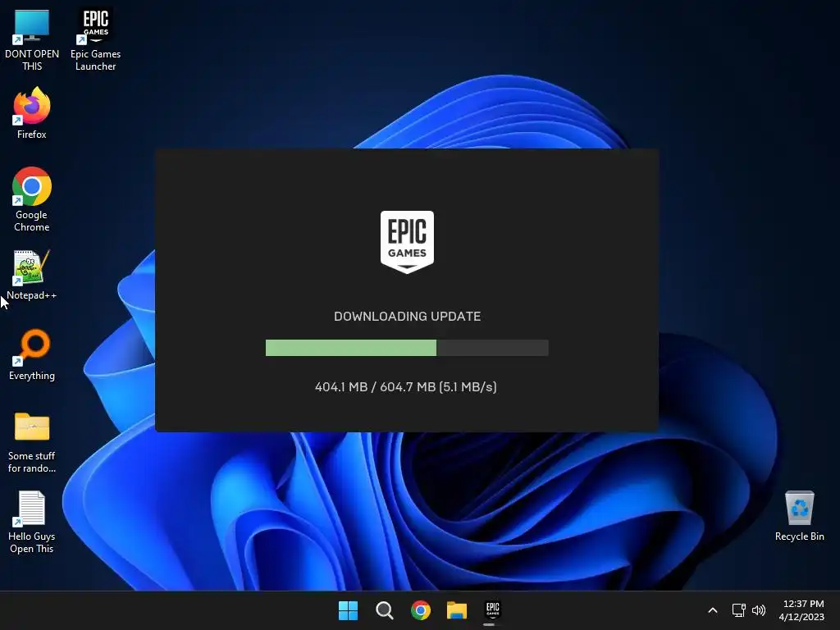Select the 'Hello Guys Open This' text file
Viewport: 840px width, 630px height.
coord(32,523)
